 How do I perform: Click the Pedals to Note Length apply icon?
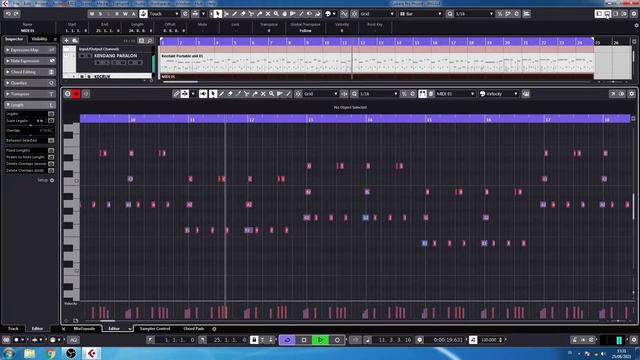(51, 157)
